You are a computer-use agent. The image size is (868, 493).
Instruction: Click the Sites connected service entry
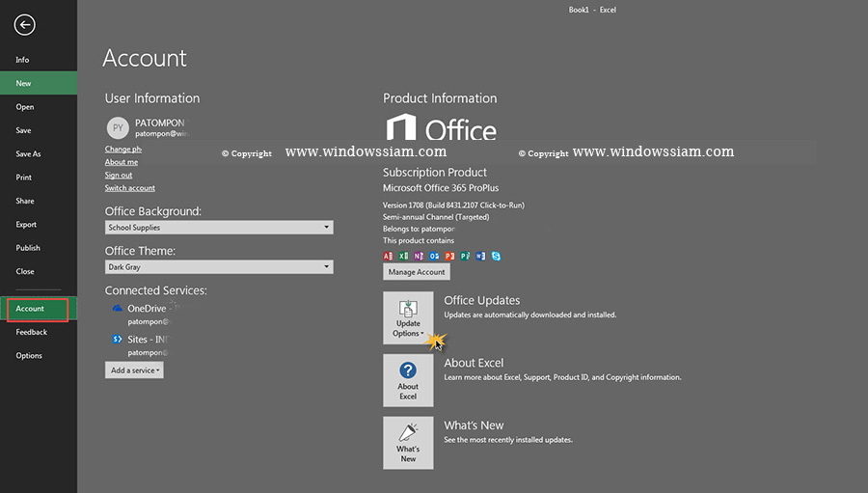[141, 344]
